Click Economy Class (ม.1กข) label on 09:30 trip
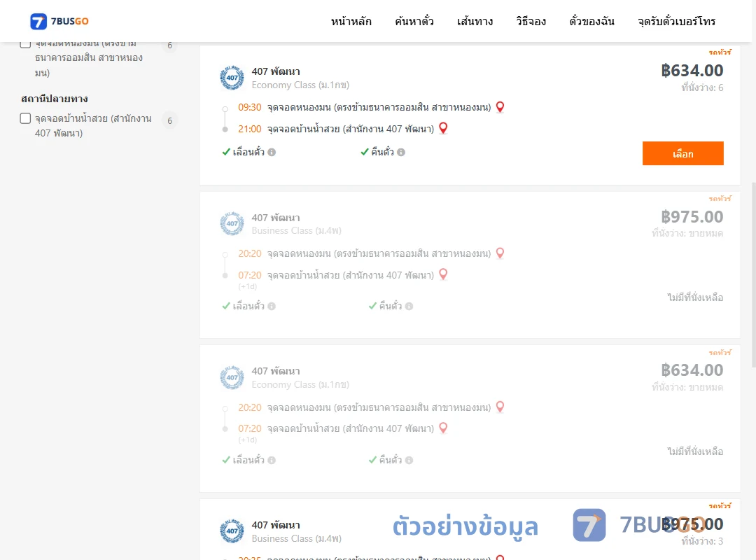Image resolution: width=756 pixels, height=560 pixels. 300,85
